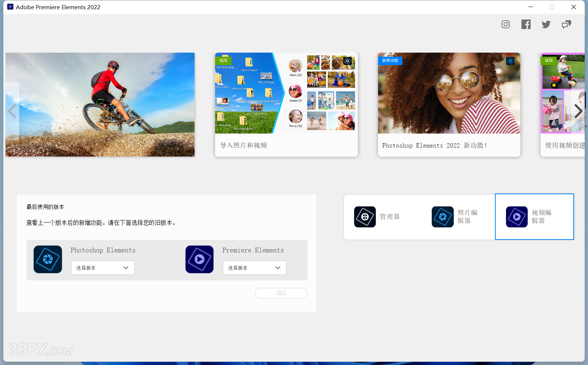
Task: Close the Premiere Elements 2022 window
Action: point(573,7)
